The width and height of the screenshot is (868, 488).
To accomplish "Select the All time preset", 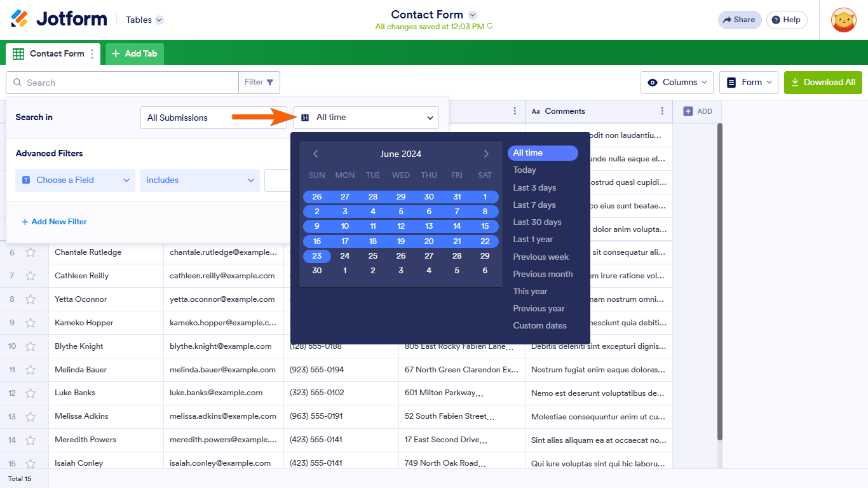I will 543,153.
